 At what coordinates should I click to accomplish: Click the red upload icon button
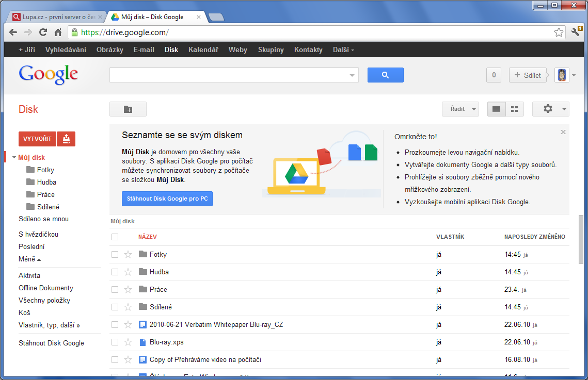(x=67, y=139)
